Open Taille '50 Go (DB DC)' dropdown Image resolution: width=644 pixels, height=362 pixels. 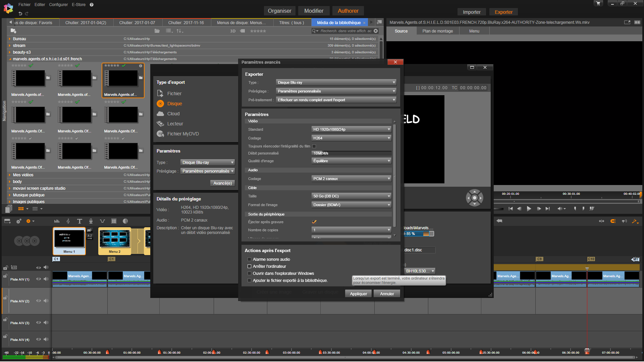352,196
